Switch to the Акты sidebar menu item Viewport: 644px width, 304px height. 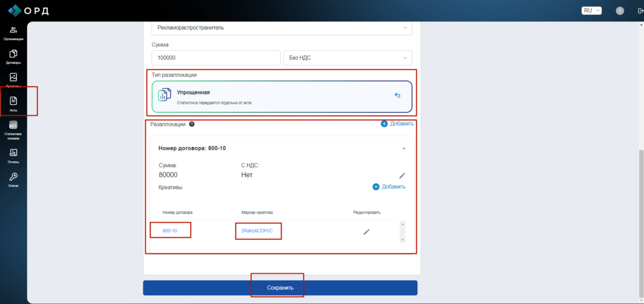[14, 103]
